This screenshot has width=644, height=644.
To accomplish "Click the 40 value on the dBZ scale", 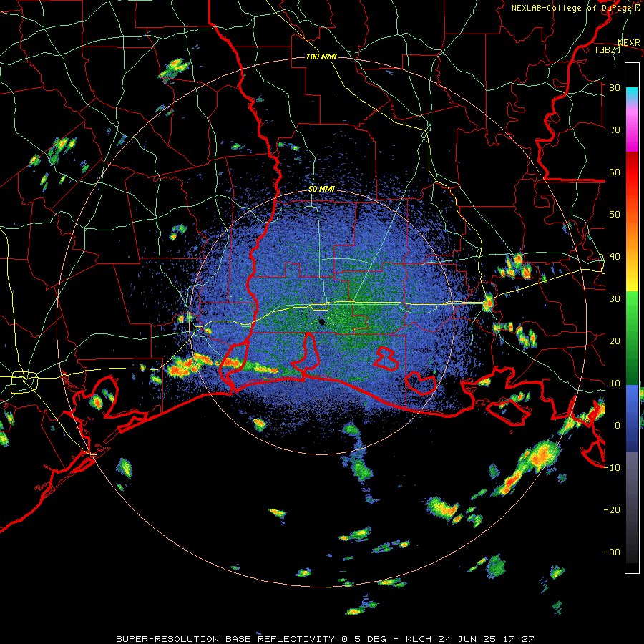I will (615, 257).
